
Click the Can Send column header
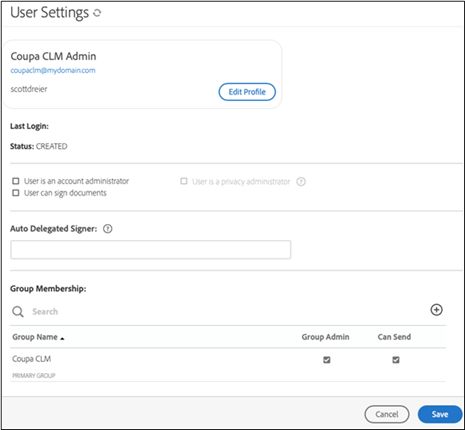pos(394,337)
